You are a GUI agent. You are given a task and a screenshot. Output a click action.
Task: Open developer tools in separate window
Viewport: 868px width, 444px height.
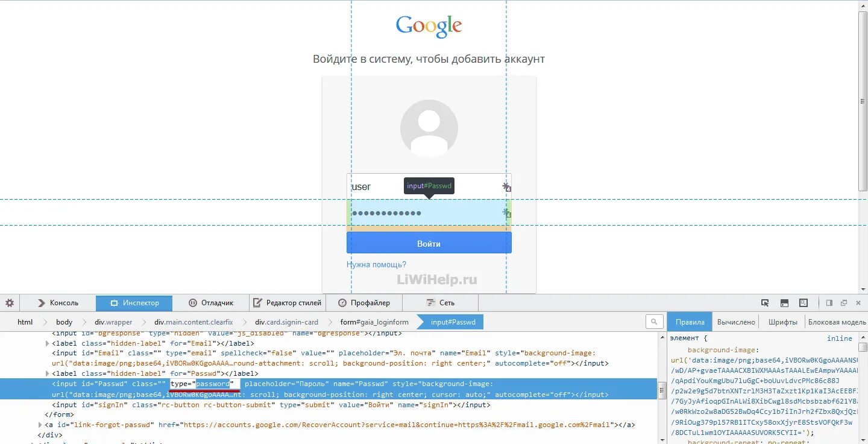pos(844,303)
